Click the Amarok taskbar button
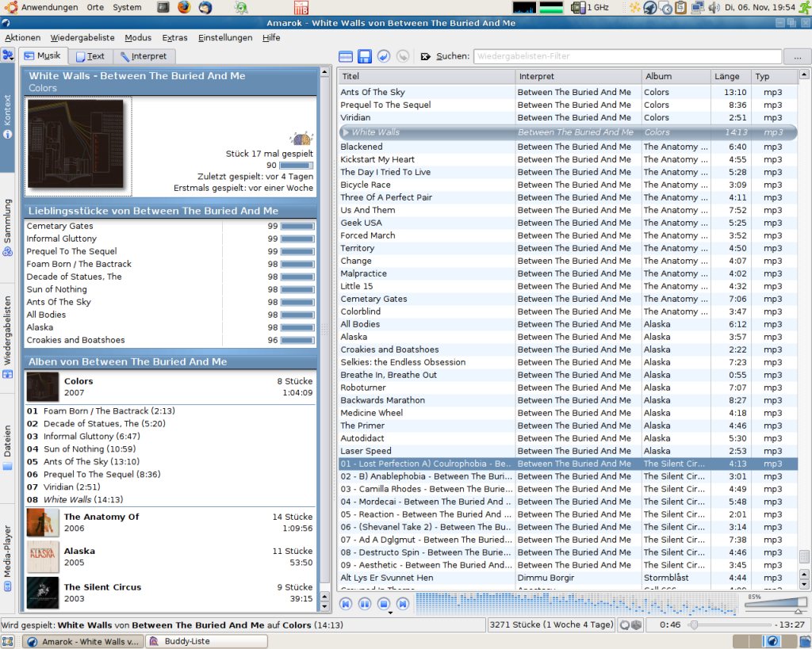Image resolution: width=812 pixels, height=649 pixels. pyautogui.click(x=82, y=641)
